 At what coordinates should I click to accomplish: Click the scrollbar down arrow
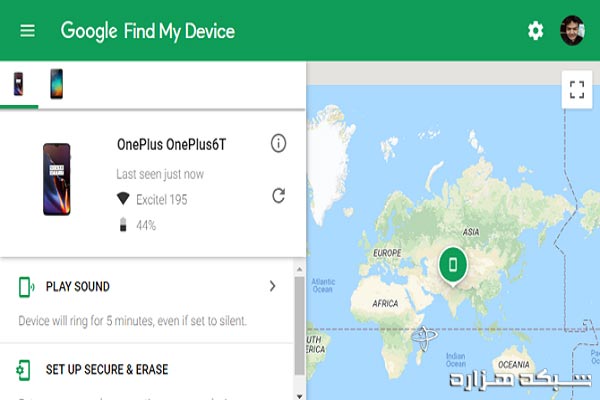tap(299, 396)
